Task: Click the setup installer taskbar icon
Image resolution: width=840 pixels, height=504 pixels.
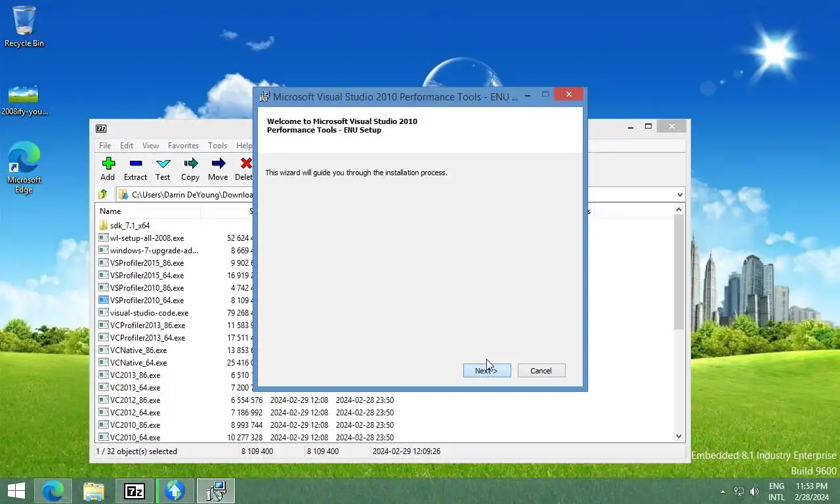Action: pyautogui.click(x=216, y=491)
